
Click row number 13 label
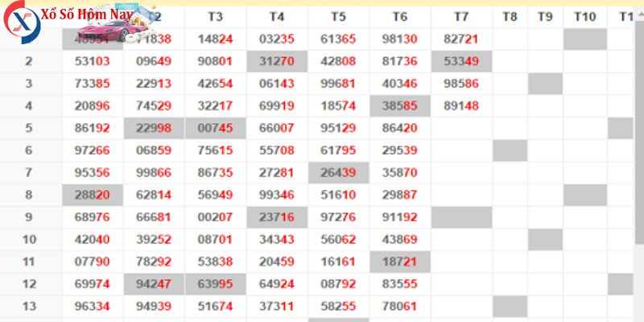tap(31, 305)
